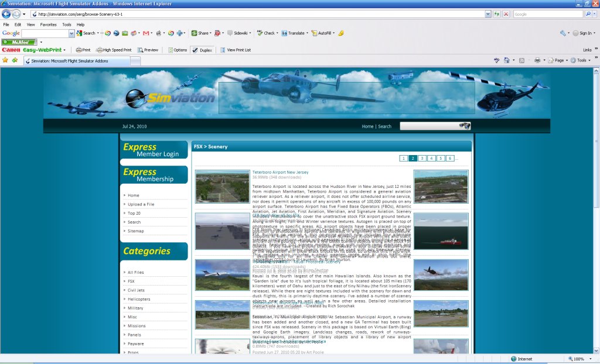Click inside the Simviation site search field
600x364 pixels.
click(x=429, y=126)
